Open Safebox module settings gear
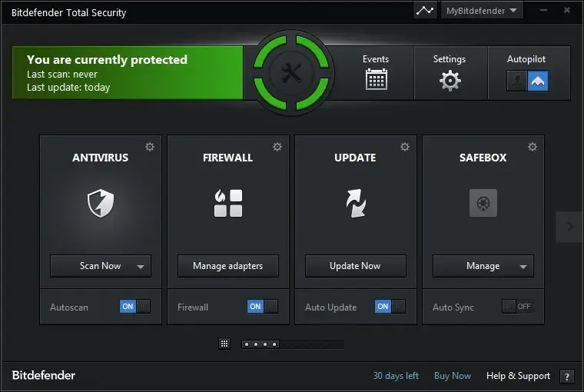 click(533, 147)
